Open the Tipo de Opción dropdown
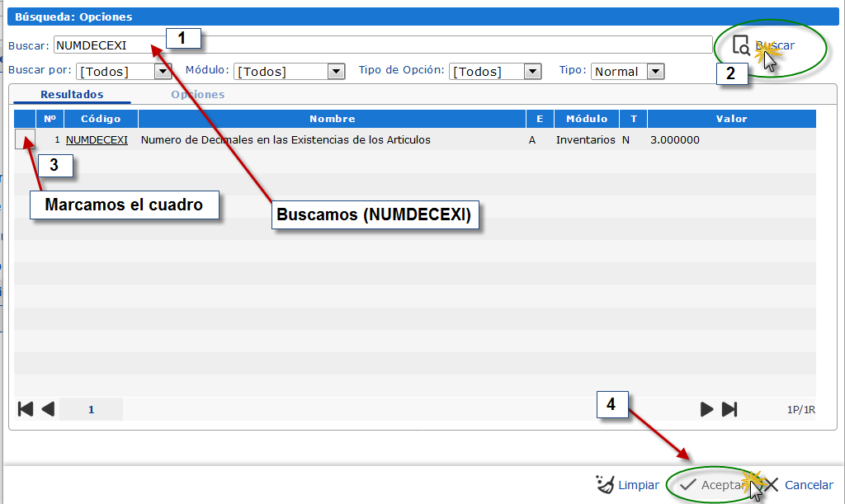This screenshot has height=504, width=845. pos(532,71)
